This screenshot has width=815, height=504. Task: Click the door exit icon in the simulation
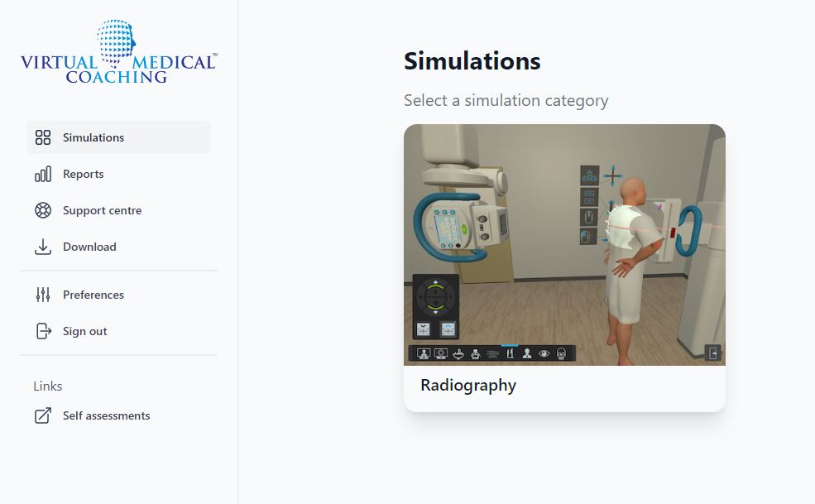tap(715, 353)
